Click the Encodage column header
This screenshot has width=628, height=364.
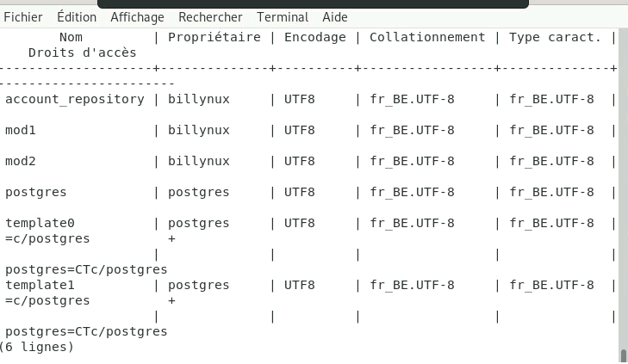pyautogui.click(x=315, y=37)
